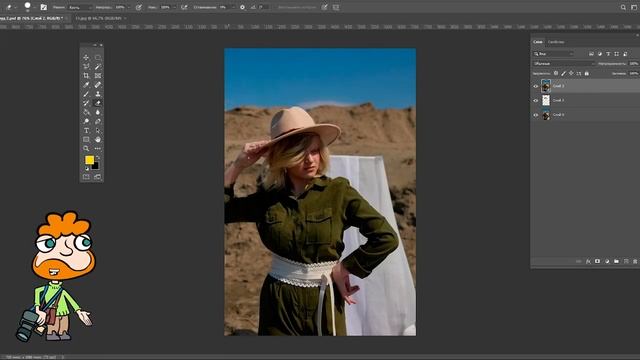
Task: Open the layer filter type dropdown
Action: tap(553, 54)
